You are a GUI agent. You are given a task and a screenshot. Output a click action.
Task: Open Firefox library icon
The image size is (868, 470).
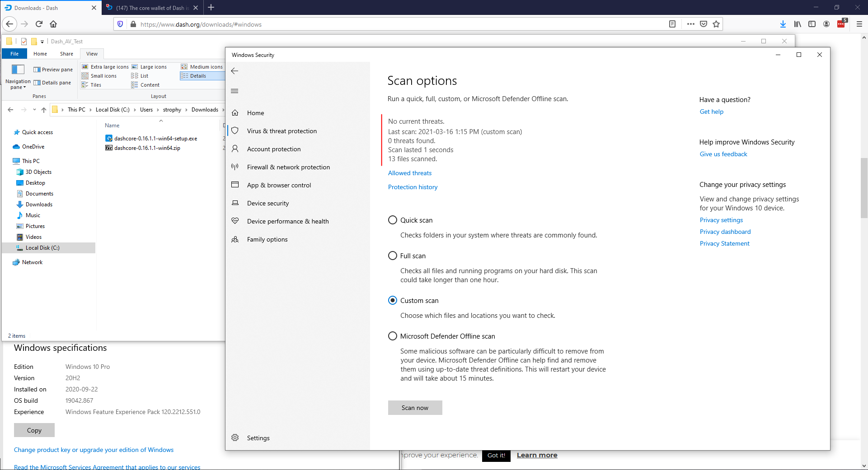[x=798, y=24]
